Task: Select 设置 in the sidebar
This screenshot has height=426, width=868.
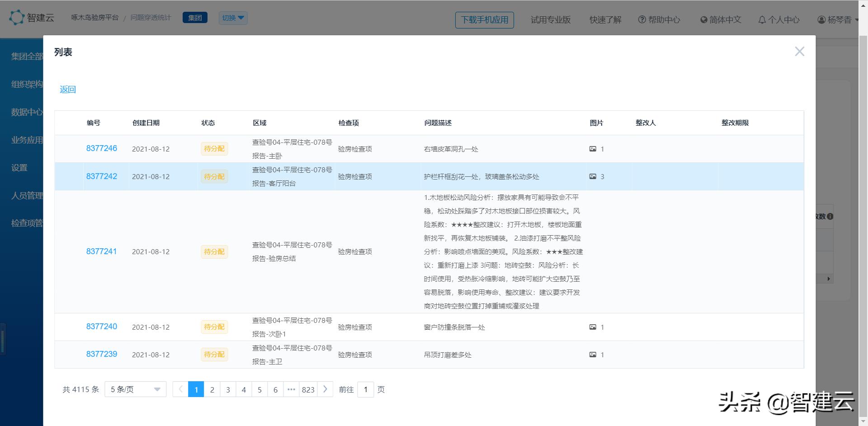Action: [x=20, y=167]
